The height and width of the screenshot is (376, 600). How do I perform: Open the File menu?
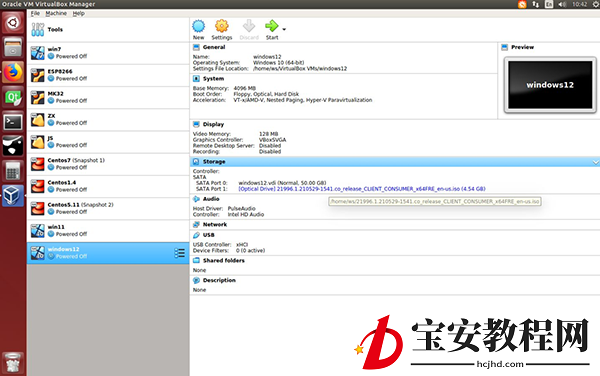[x=35, y=13]
